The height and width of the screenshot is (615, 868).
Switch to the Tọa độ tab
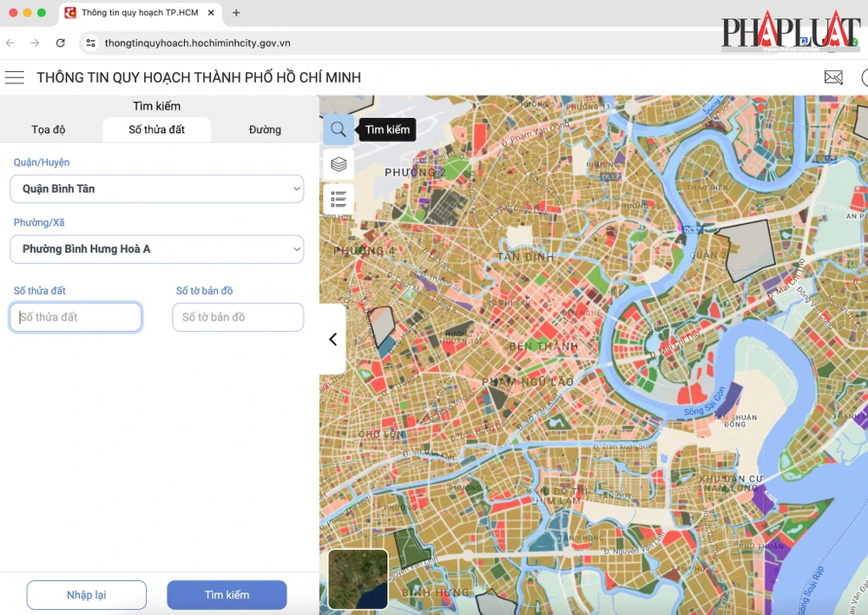click(49, 129)
